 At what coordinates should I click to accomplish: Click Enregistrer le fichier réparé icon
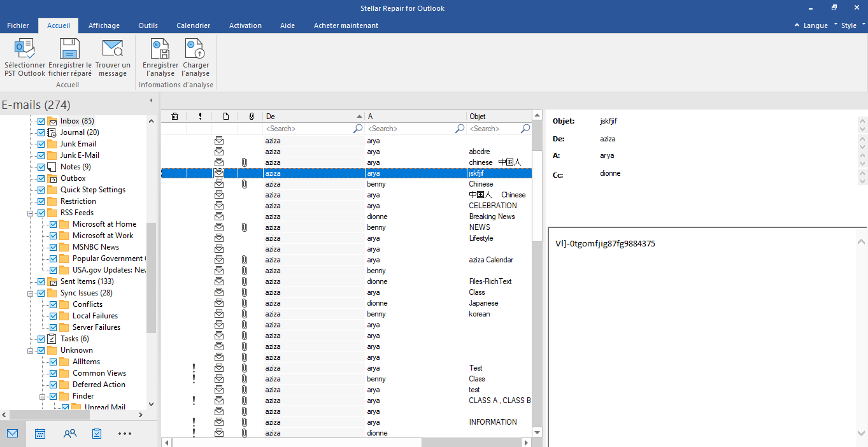(69, 49)
